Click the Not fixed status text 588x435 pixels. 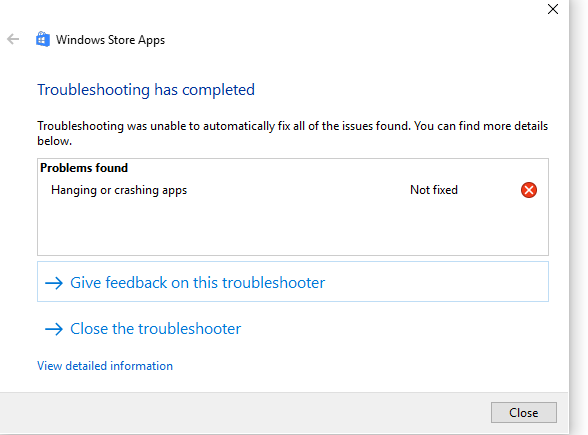click(434, 190)
